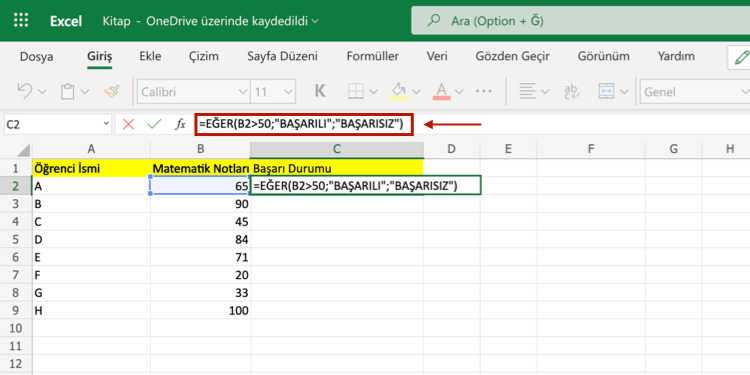Select column C header
This screenshot has width=750, height=375.
click(x=337, y=149)
